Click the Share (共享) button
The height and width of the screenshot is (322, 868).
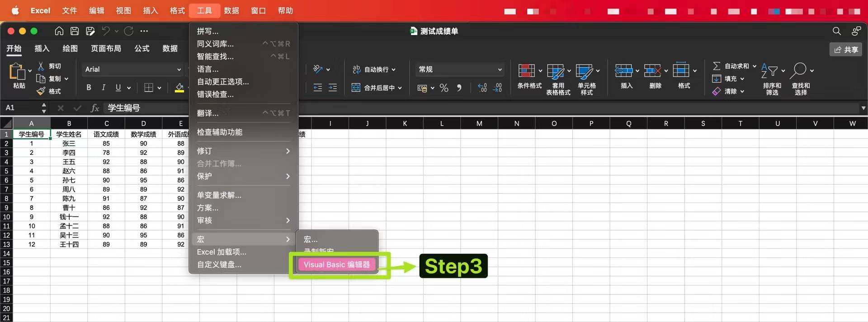click(x=846, y=49)
